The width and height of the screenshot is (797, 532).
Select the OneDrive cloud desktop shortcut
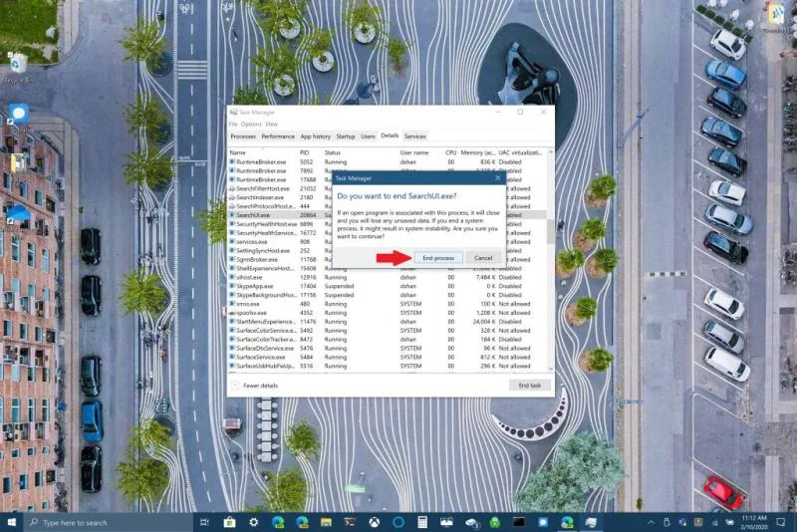click(18, 213)
